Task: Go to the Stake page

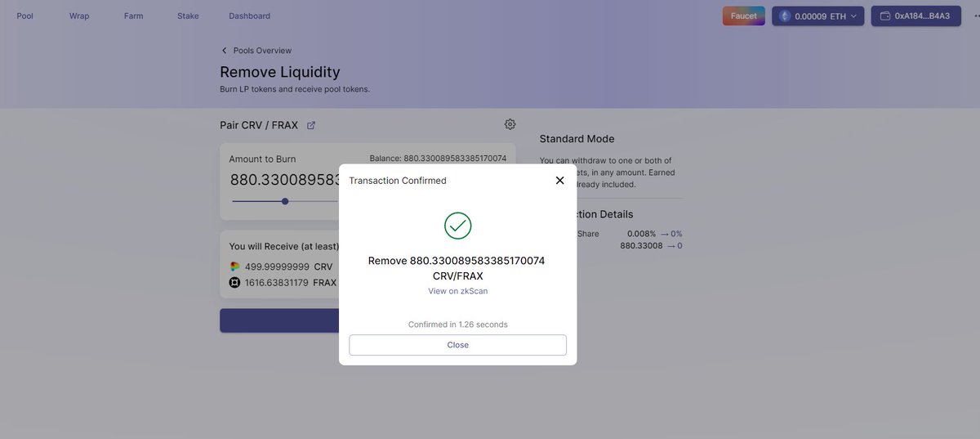Action: [188, 16]
